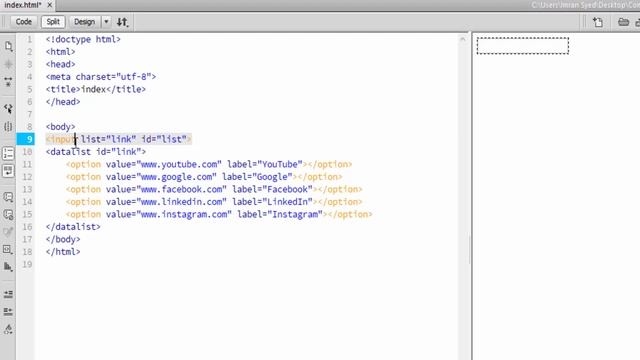This screenshot has height=360, width=640.
Task: Click the www.linkedin.com option line
Action: tap(214, 202)
